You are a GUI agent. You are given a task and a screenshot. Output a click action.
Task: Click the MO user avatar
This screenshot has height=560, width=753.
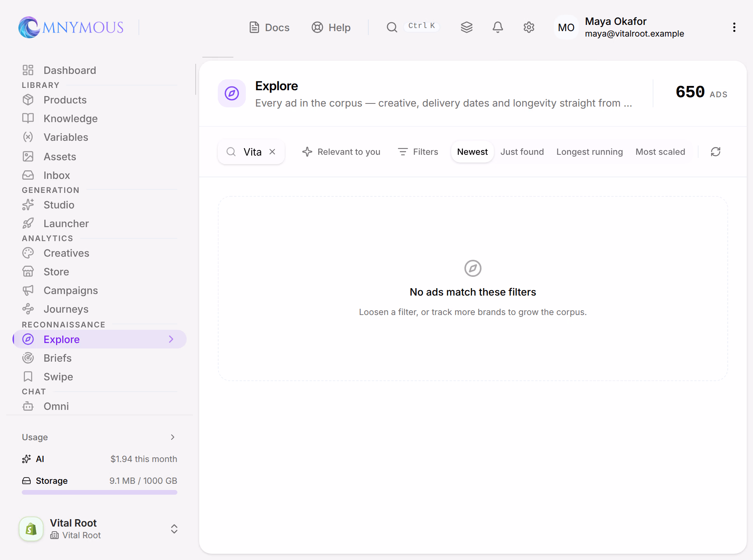pyautogui.click(x=566, y=27)
